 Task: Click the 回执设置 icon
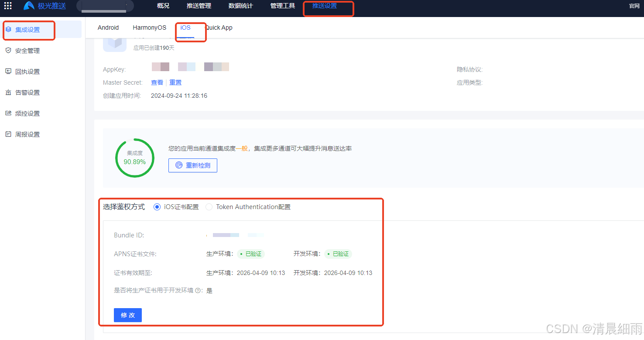click(x=8, y=72)
